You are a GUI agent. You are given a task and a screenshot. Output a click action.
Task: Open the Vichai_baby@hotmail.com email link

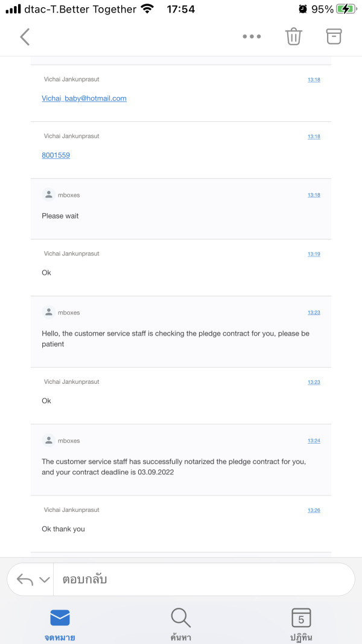(x=84, y=98)
